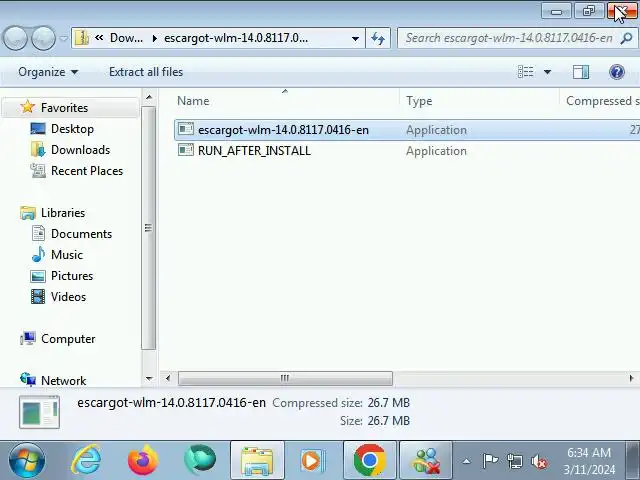Click the muted volume tray icon
640x480 pixels.
tap(539, 462)
